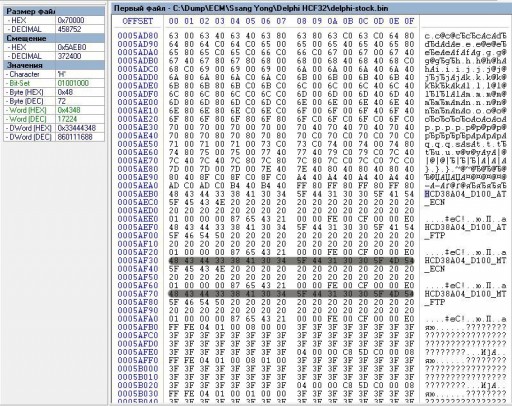Screen dimensions: 512x406
Task: Click ASCII text HCD38A04_D100_AT in row 0005AEF0
Action: (465, 227)
